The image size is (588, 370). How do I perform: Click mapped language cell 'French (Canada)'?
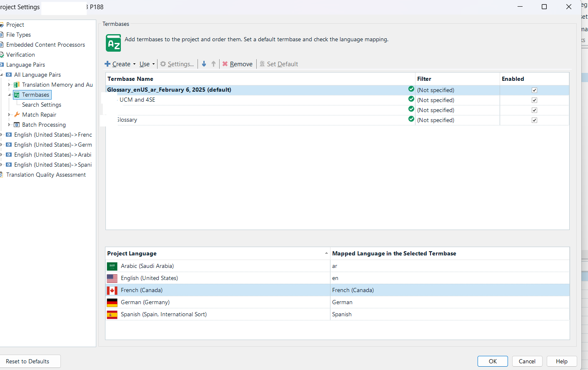(450, 290)
